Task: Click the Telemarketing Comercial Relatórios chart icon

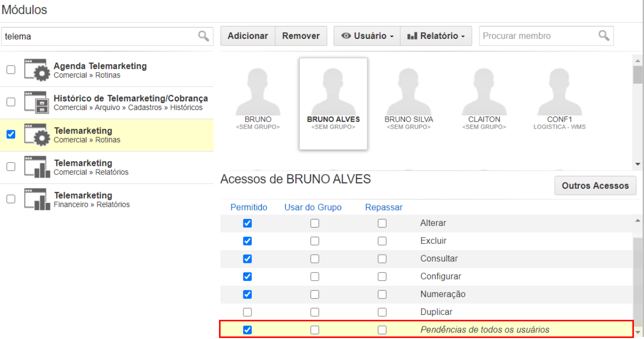Action: pyautogui.click(x=37, y=167)
